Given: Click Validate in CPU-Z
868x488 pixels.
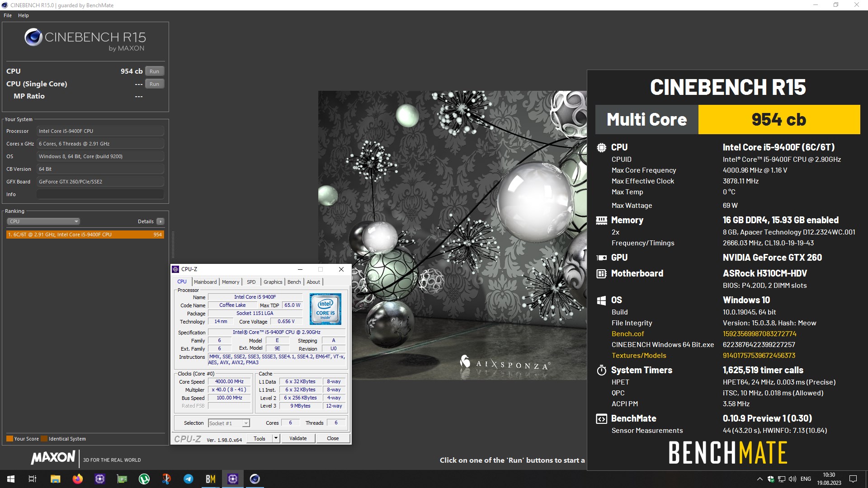Looking at the screenshot, I should click(x=298, y=438).
